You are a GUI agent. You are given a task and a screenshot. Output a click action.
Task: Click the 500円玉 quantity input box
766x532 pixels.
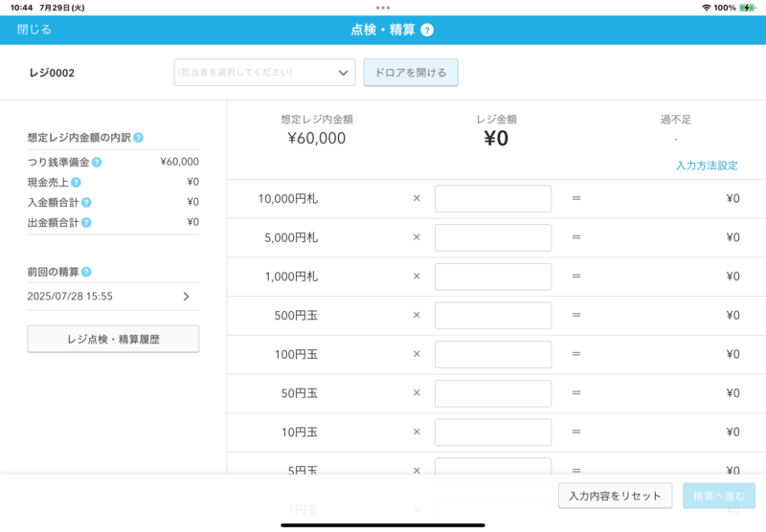[493, 316]
